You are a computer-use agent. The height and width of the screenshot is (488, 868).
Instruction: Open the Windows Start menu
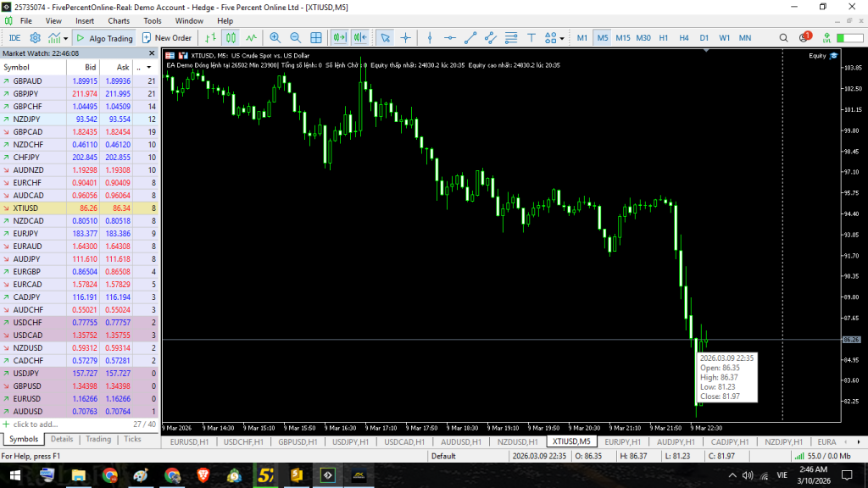coord(15,475)
